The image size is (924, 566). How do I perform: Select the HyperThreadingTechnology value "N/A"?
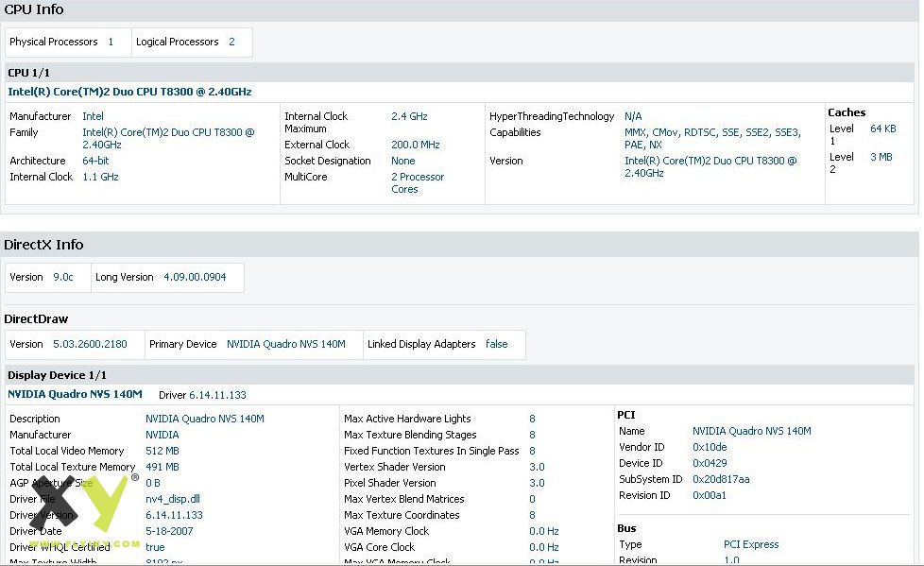[634, 116]
